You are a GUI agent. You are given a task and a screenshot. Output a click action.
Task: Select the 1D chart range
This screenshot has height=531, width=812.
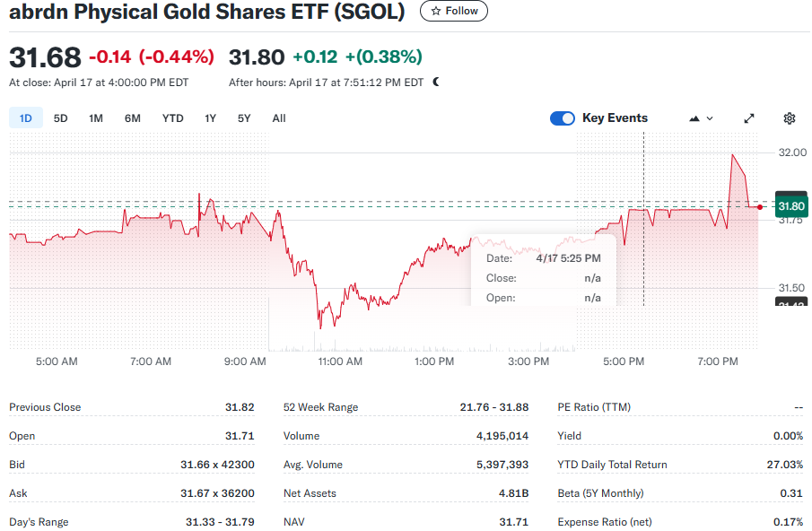point(25,118)
